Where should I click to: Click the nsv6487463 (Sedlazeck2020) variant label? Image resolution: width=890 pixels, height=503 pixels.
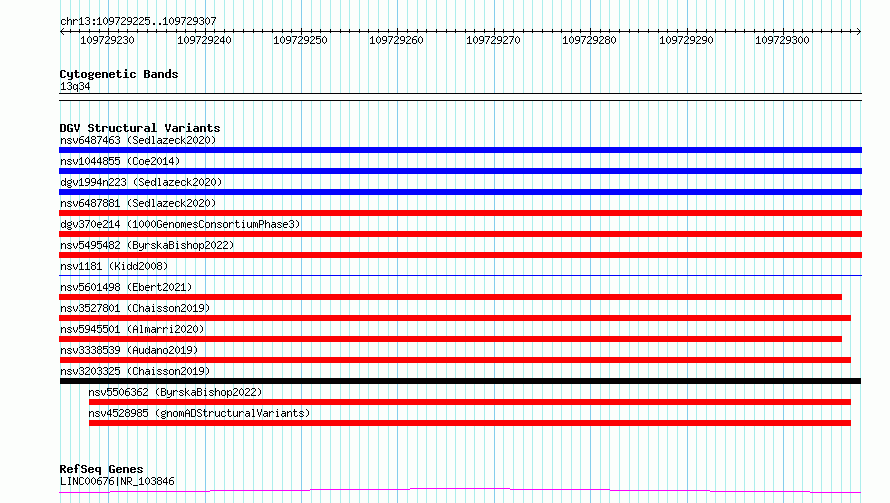point(138,140)
